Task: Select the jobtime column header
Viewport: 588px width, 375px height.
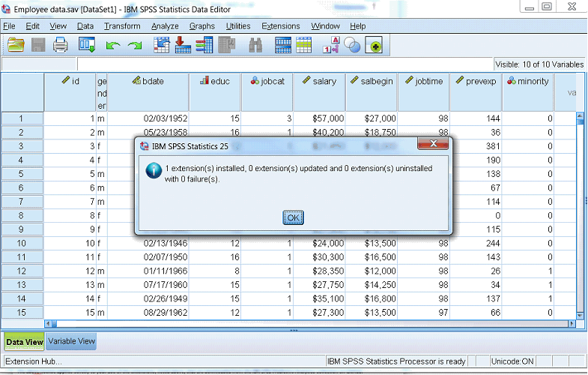Action: click(423, 92)
